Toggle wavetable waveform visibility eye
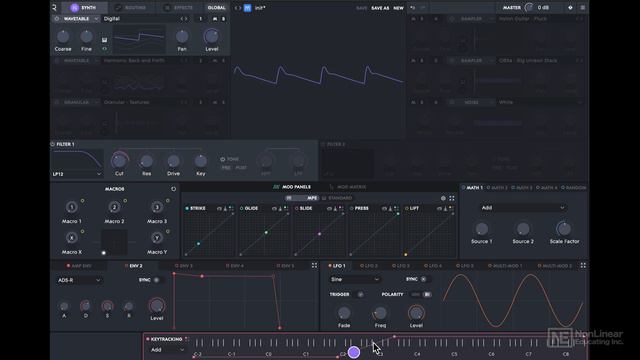Viewport: 640px width, 360px height. tap(104, 49)
